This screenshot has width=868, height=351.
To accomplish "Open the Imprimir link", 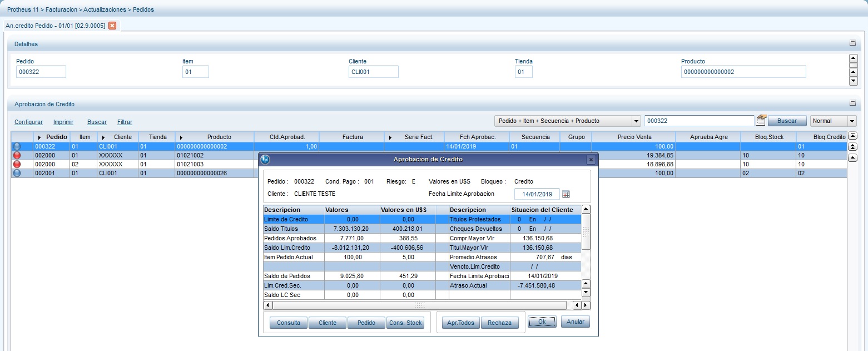I will (63, 122).
